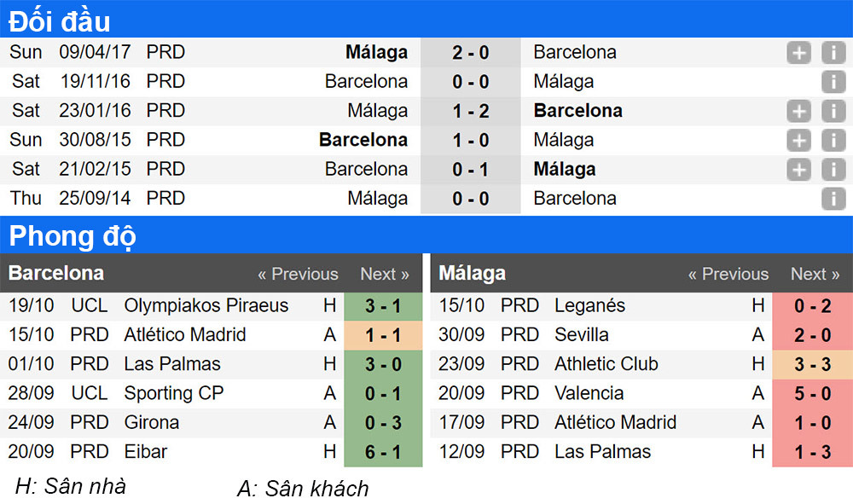Open info icon for 21/02/15 match
This screenshot has height=504, width=853.
tap(833, 169)
